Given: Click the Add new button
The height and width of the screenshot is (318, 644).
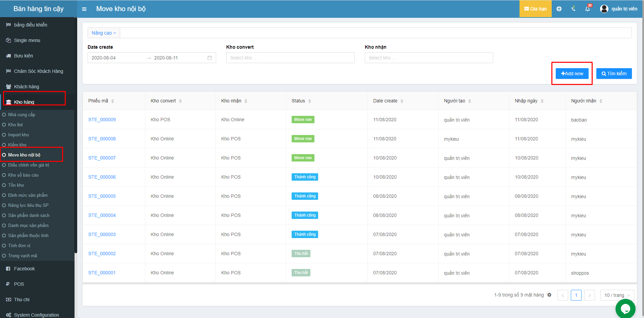Looking at the screenshot, I should click(x=572, y=74).
